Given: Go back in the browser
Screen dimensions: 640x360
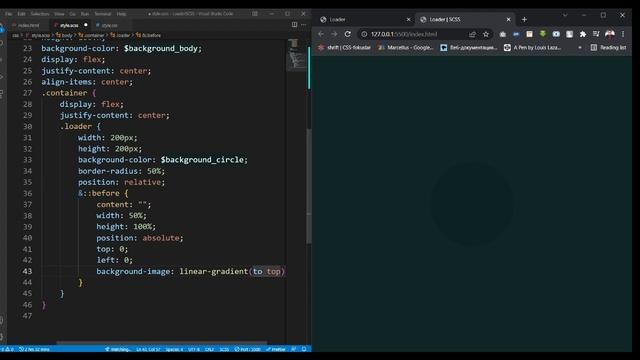Looking at the screenshot, I should tap(321, 34).
